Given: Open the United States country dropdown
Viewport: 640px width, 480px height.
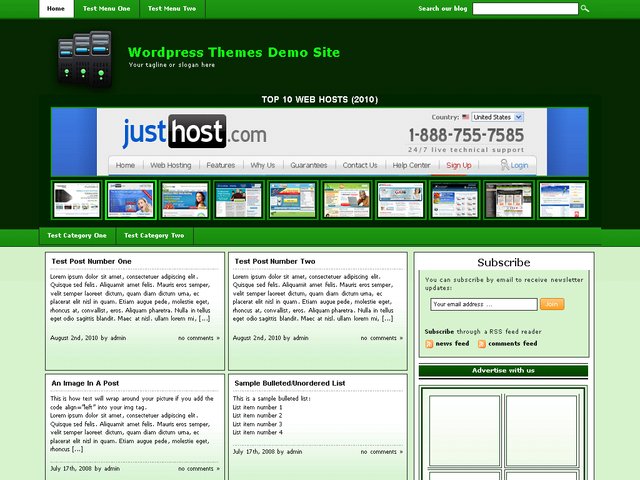Looking at the screenshot, I should (497, 117).
